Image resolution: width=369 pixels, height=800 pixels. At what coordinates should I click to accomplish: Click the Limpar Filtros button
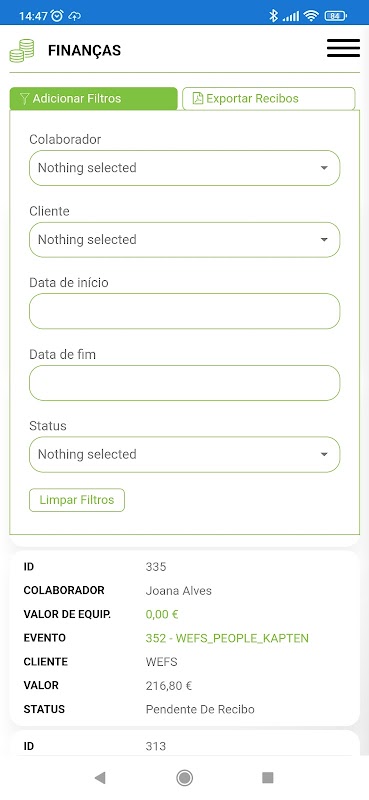click(x=77, y=500)
